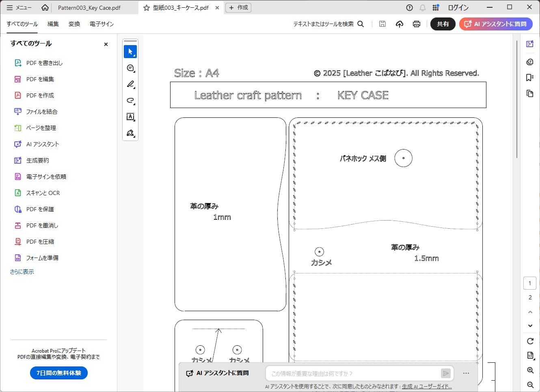The height and width of the screenshot is (392, 540).
Task: Go to previous page with up chevron
Action: coord(530,312)
